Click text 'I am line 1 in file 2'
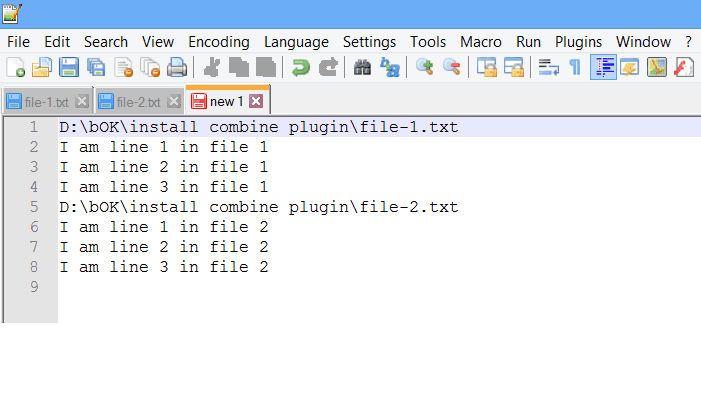Viewport: 701px width, 405px height. click(164, 227)
